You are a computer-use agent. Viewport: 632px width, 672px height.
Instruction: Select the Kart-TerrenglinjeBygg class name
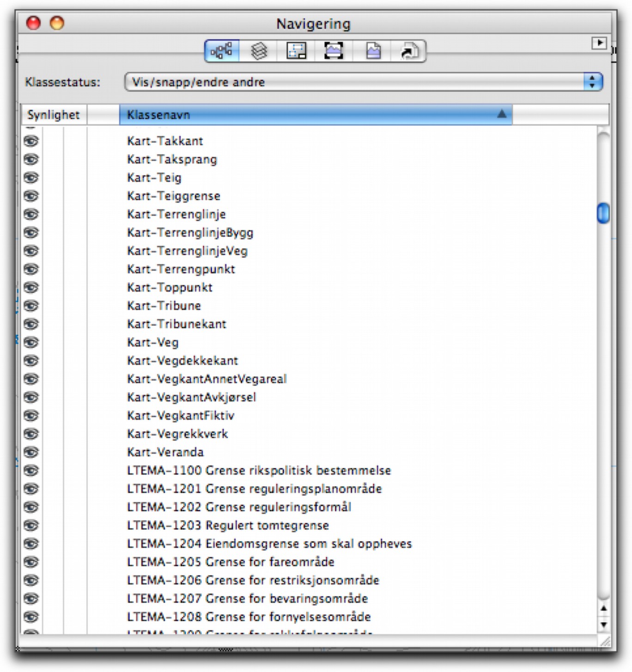(190, 232)
